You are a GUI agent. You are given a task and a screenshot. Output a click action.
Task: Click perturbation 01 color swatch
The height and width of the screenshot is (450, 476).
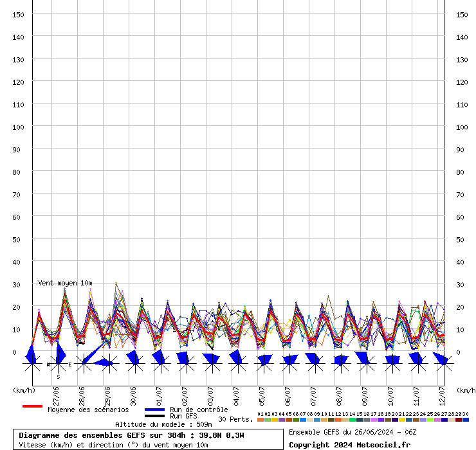tap(261, 420)
